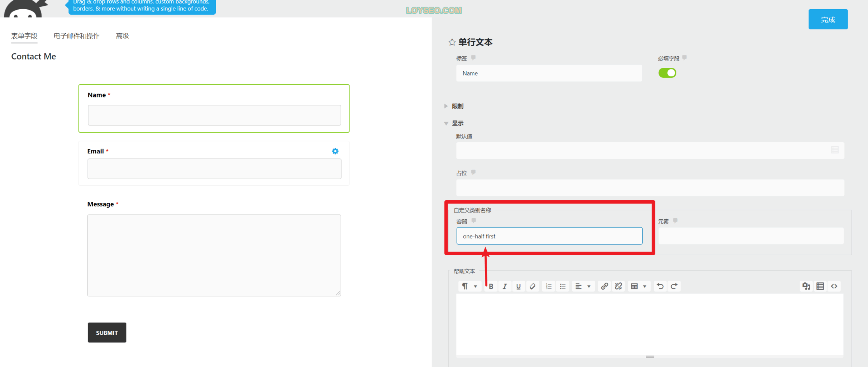Screen dimensions: 868x367
Task: Insert a bulleted list
Action: [x=563, y=286]
